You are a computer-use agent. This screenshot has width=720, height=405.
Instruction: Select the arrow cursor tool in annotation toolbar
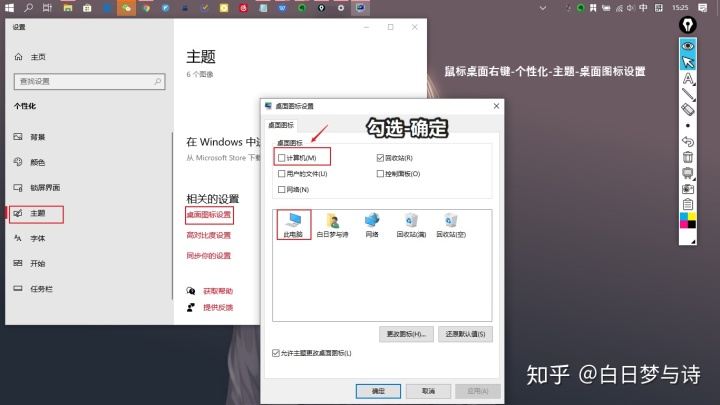(x=687, y=62)
